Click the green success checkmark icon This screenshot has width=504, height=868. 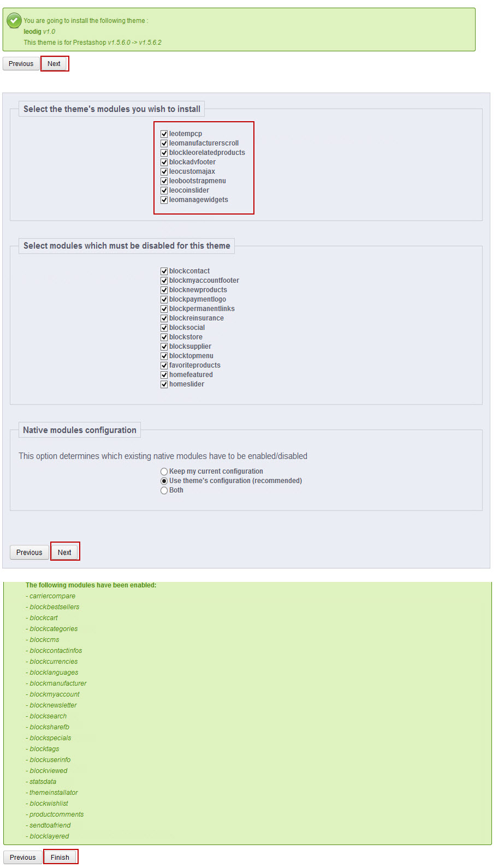pyautogui.click(x=14, y=21)
